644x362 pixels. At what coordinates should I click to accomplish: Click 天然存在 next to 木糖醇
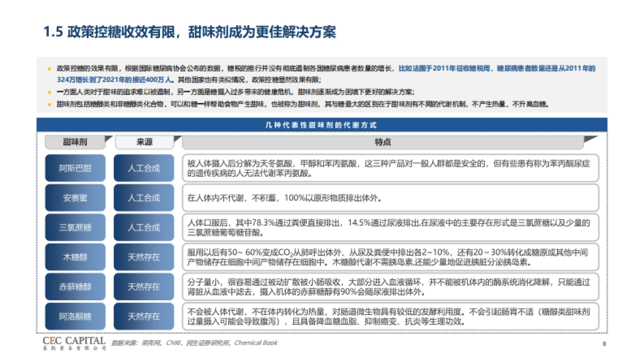pos(144,256)
